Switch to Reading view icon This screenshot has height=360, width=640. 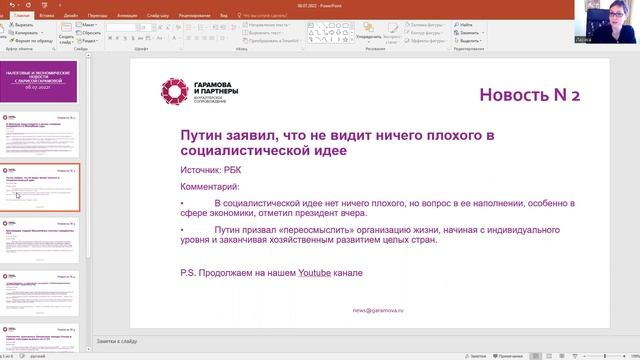point(562,356)
